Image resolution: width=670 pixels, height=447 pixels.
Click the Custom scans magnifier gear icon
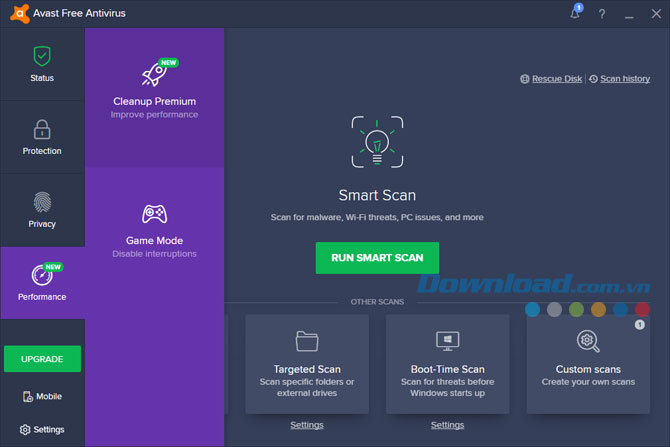(x=588, y=341)
